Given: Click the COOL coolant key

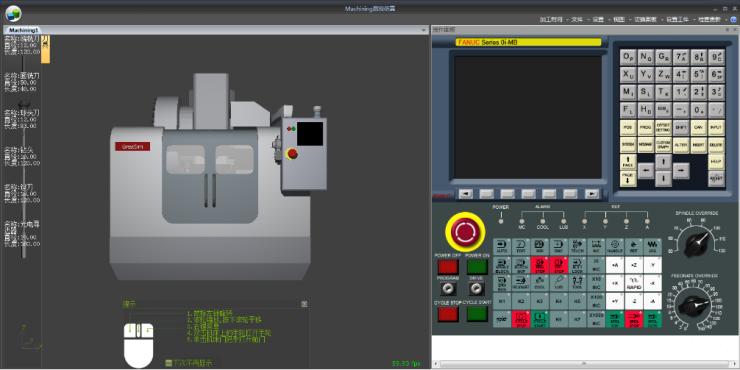Looking at the screenshot, I should pos(539,283).
